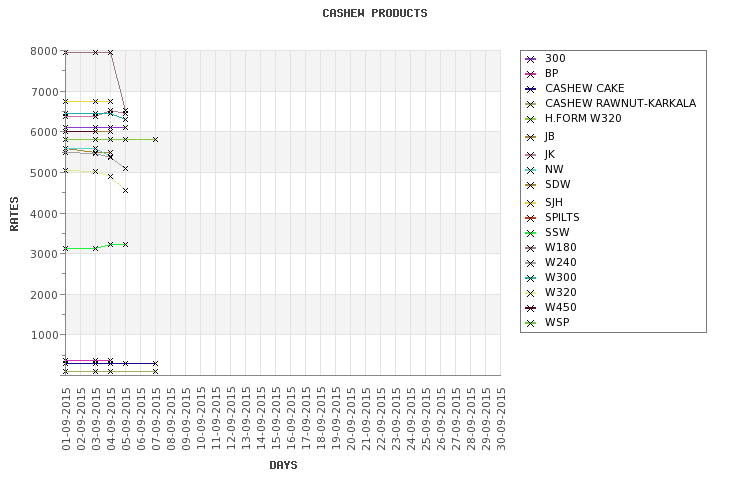This screenshot has width=750, height=500.
Task: Click the 1000 tick label on the rates axis
Action: (x=44, y=335)
